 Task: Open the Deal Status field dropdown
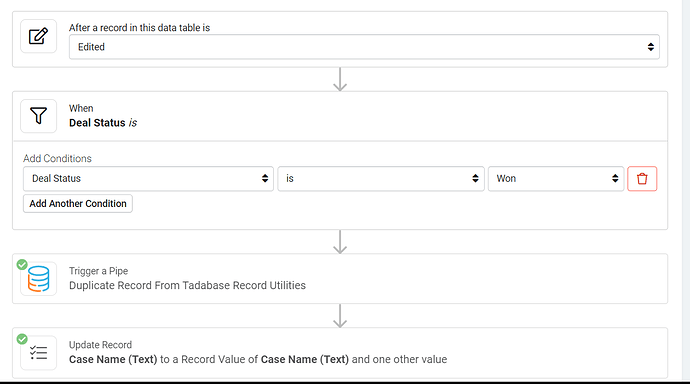[x=148, y=179]
